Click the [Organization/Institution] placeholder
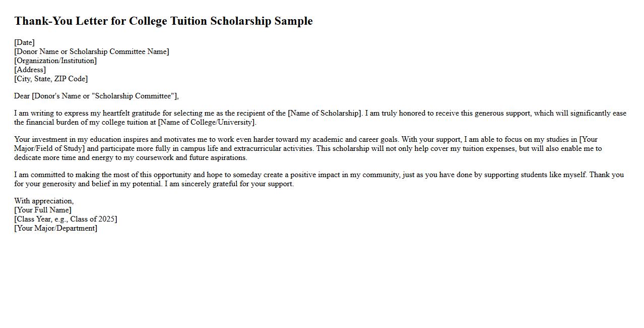644x328 pixels. 55,61
